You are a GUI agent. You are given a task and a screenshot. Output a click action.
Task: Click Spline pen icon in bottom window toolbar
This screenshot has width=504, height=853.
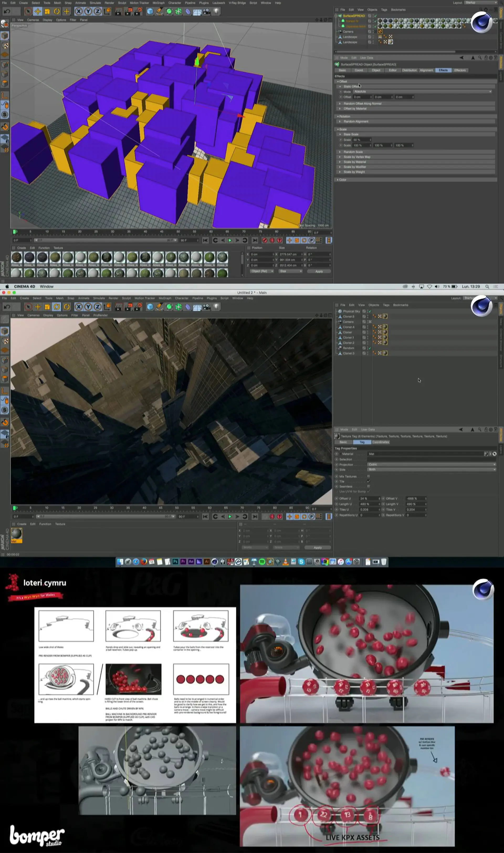pyautogui.click(x=159, y=307)
